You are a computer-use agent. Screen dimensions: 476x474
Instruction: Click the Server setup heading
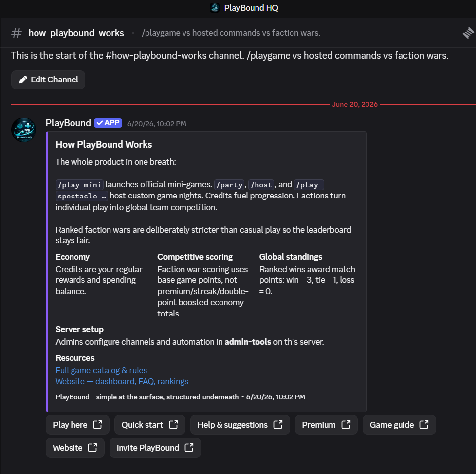(x=79, y=330)
